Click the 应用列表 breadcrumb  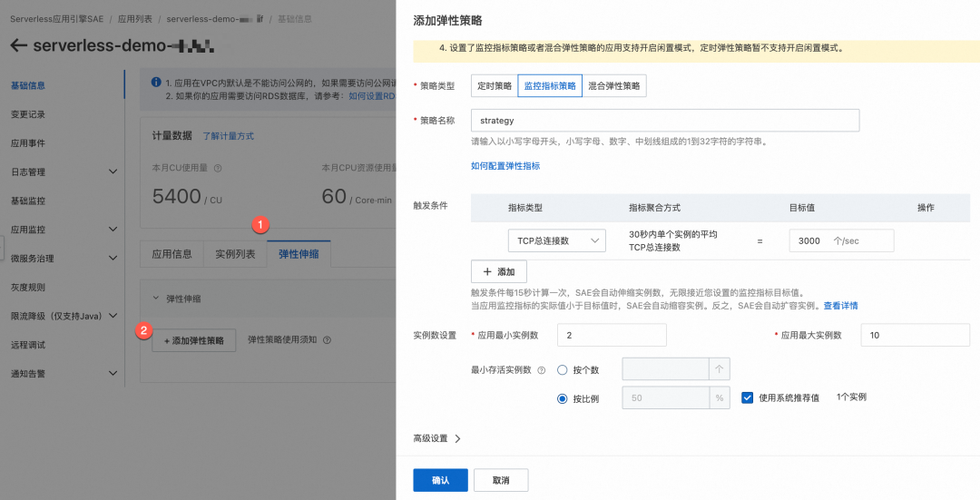135,19
